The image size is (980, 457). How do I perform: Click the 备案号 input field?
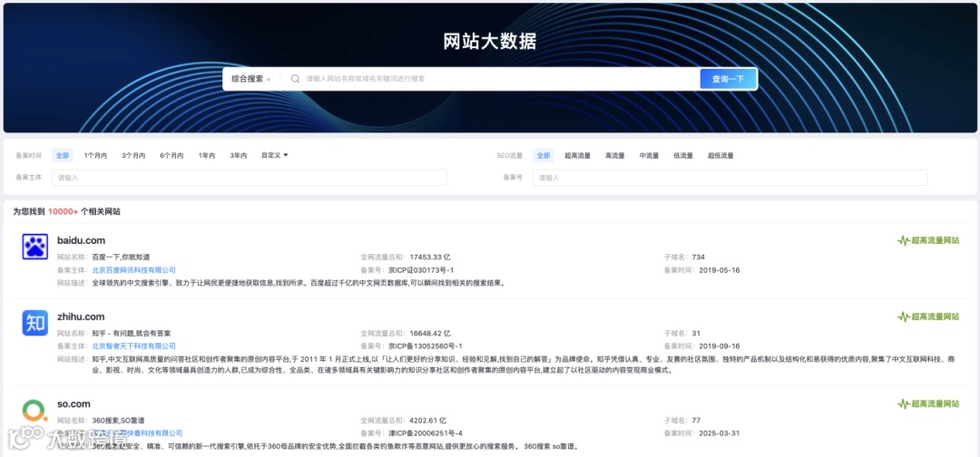click(x=730, y=178)
